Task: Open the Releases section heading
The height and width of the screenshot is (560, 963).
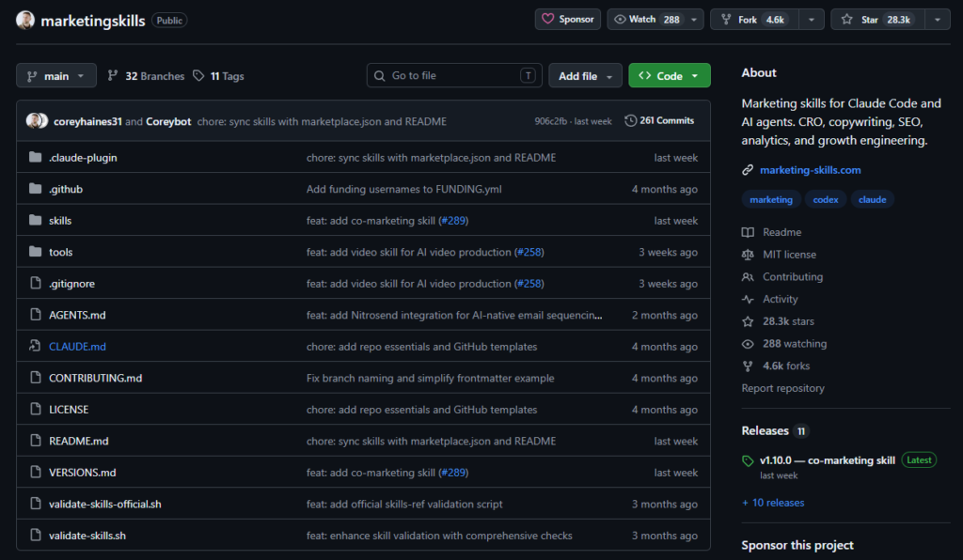Action: coord(766,430)
